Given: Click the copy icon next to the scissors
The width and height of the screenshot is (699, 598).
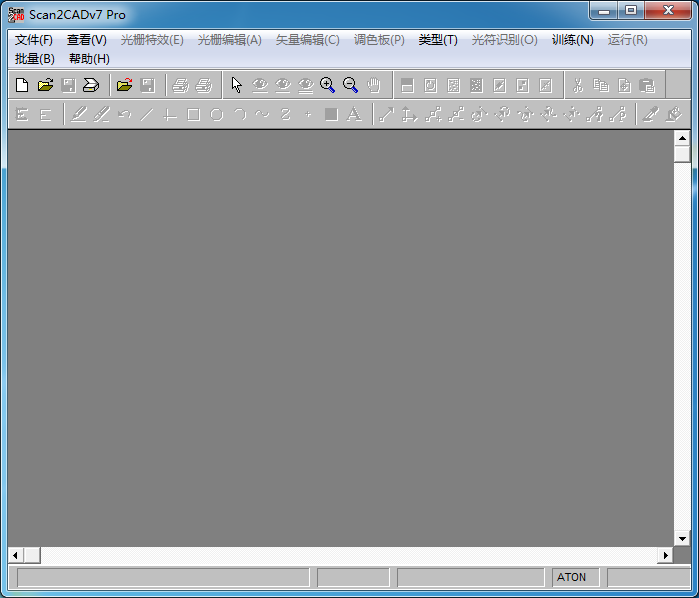Looking at the screenshot, I should coord(600,85).
